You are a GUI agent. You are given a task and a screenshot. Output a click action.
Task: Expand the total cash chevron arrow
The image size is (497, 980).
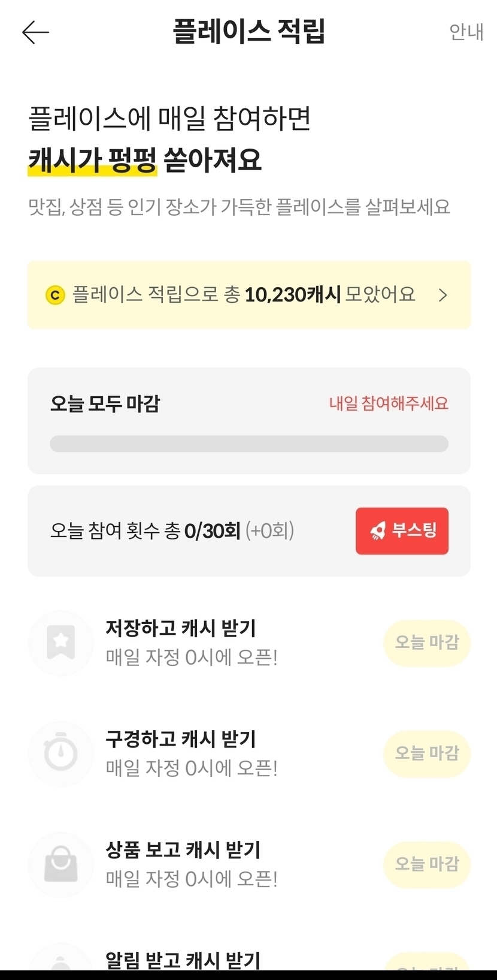(443, 295)
